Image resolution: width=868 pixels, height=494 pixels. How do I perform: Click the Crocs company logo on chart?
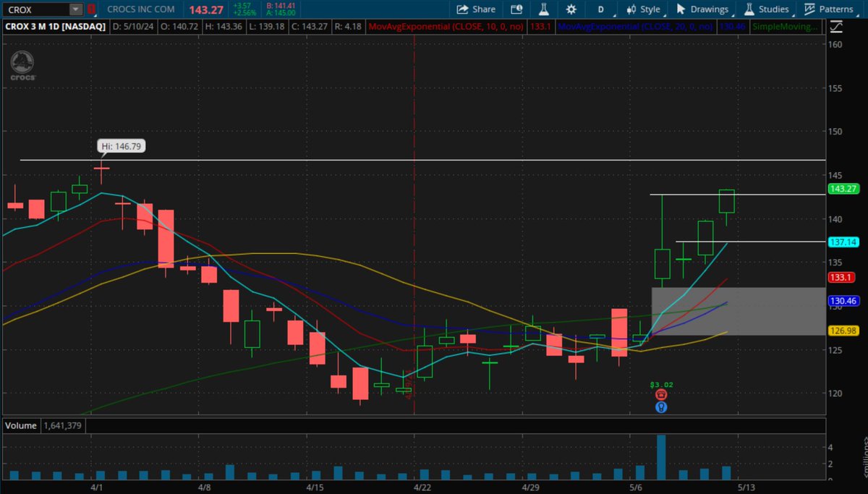coord(24,66)
